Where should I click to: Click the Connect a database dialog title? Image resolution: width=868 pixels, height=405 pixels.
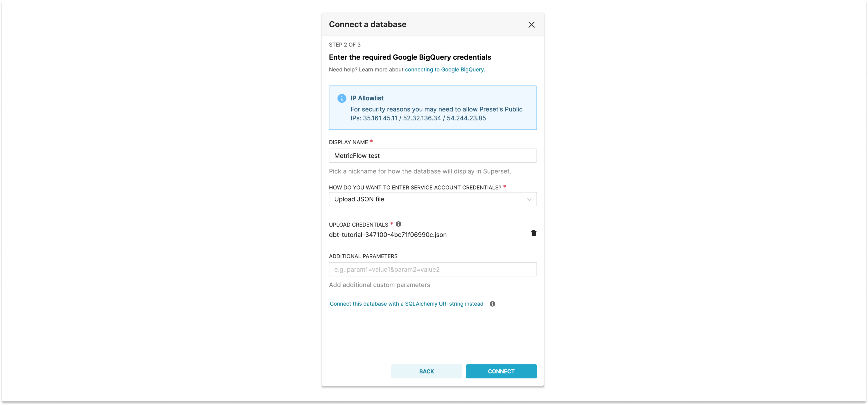(x=367, y=24)
